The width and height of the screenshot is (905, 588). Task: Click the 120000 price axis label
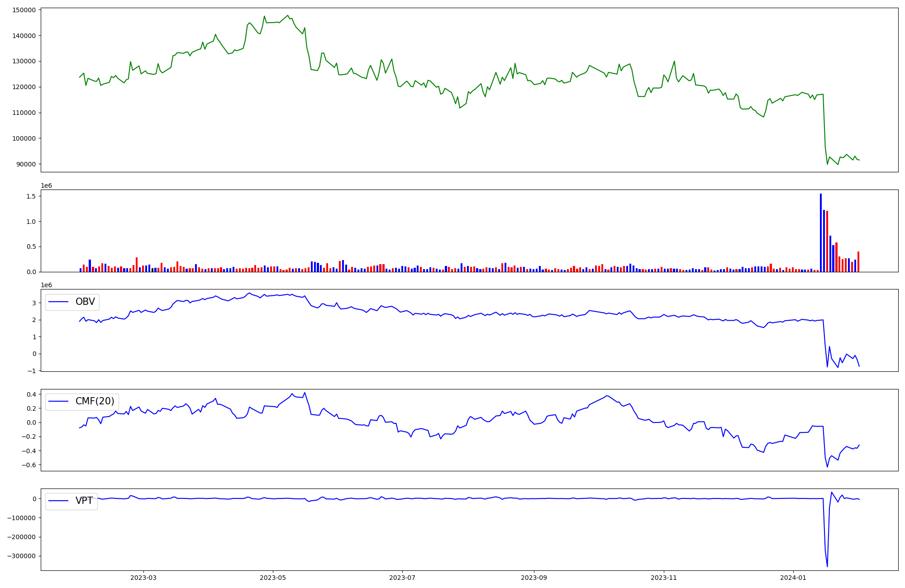coord(23,87)
